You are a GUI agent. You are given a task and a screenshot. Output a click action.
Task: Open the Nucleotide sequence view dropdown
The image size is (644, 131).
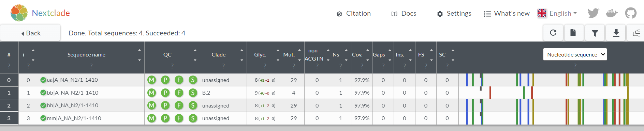(575, 54)
